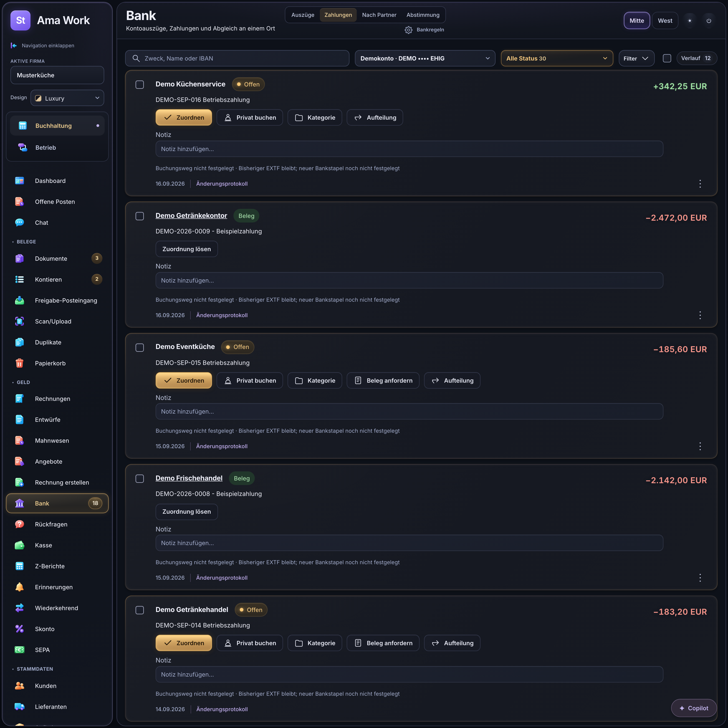Image resolution: width=728 pixels, height=728 pixels.
Task: Open Bankregeln gear settings
Action: [408, 30]
